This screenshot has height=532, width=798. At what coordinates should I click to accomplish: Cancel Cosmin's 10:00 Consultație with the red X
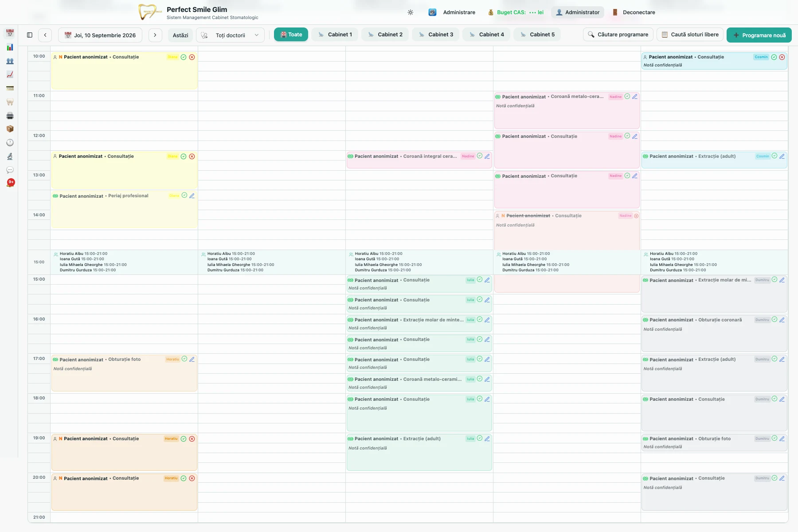[x=782, y=57]
